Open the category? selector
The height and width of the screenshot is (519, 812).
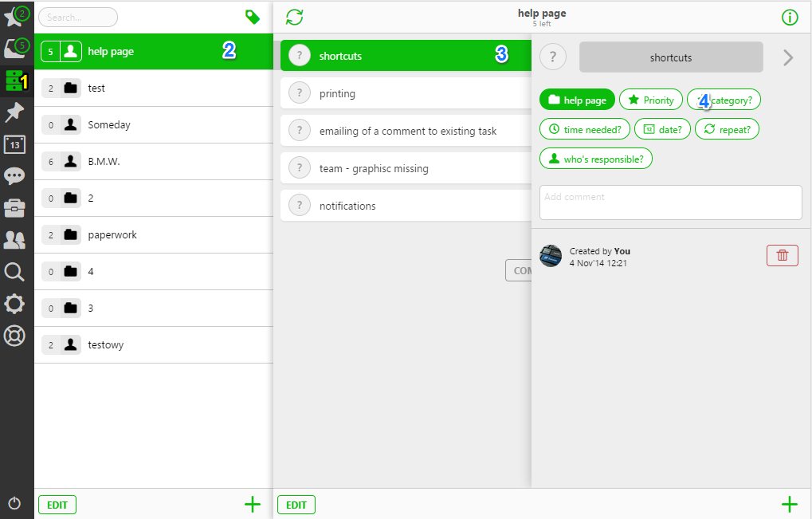pyautogui.click(x=724, y=100)
